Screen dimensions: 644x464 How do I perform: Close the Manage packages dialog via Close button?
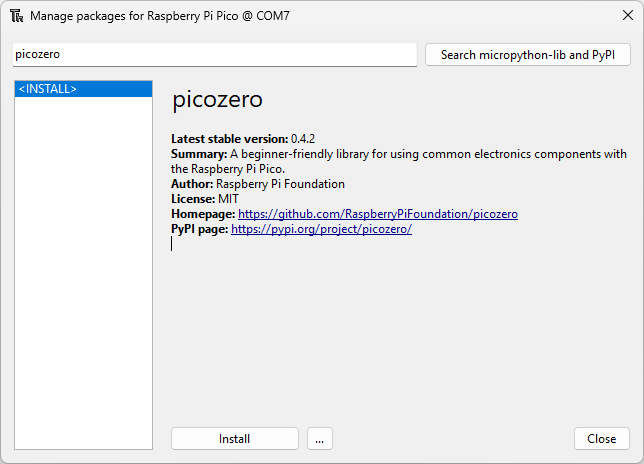[x=602, y=439]
